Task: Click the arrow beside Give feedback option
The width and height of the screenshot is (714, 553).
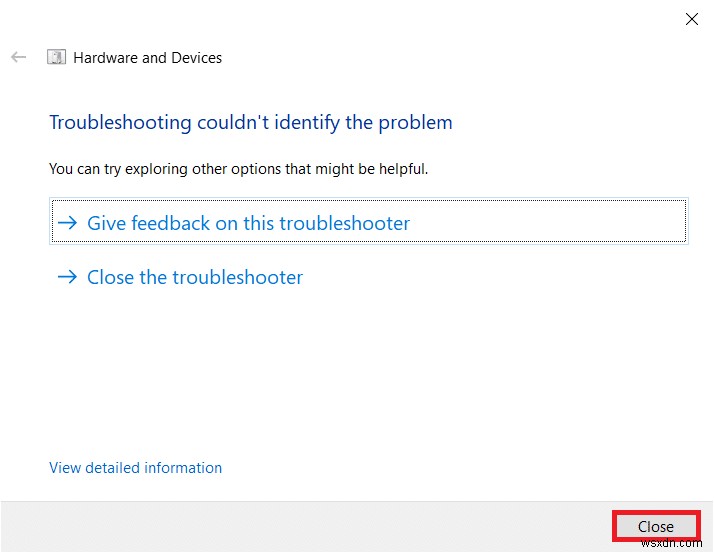Action: click(x=67, y=223)
